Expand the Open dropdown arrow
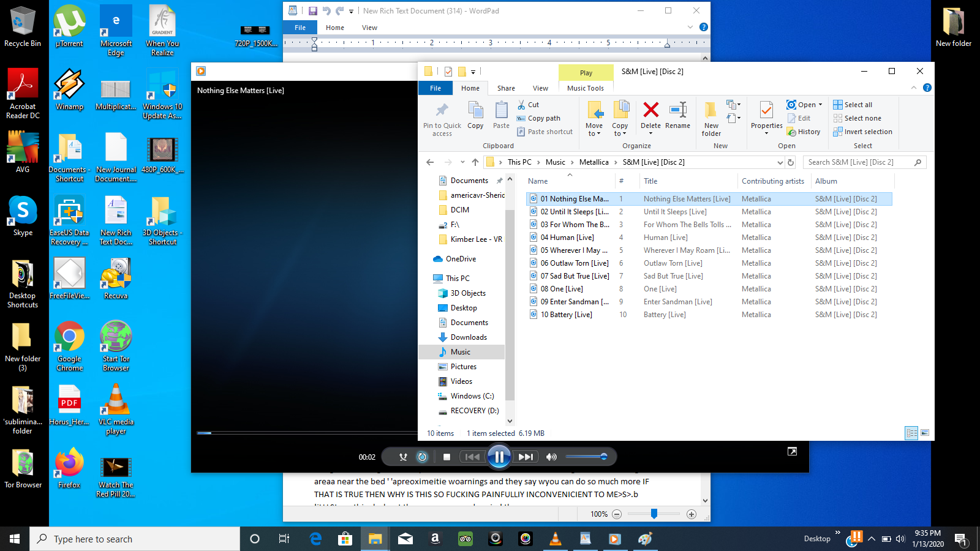This screenshot has height=551, width=980. pyautogui.click(x=820, y=105)
